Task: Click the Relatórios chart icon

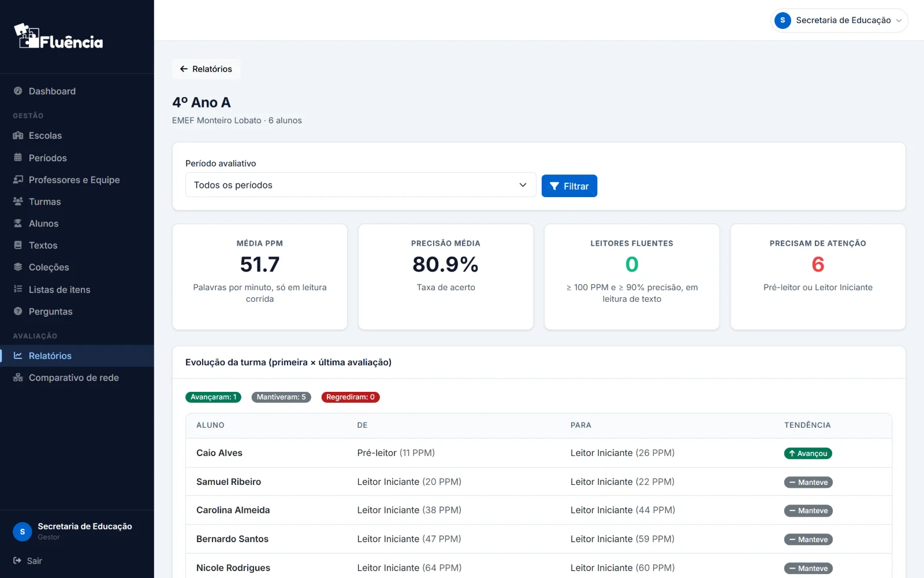Action: [18, 355]
